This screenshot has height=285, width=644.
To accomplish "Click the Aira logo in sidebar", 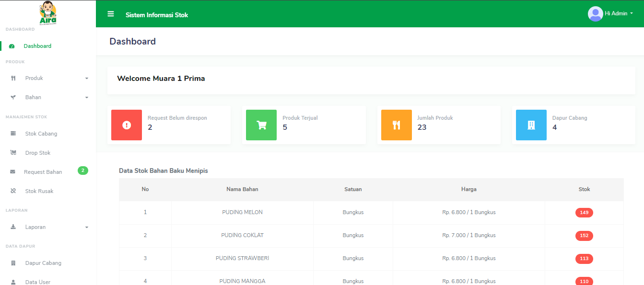I will pos(48,12).
